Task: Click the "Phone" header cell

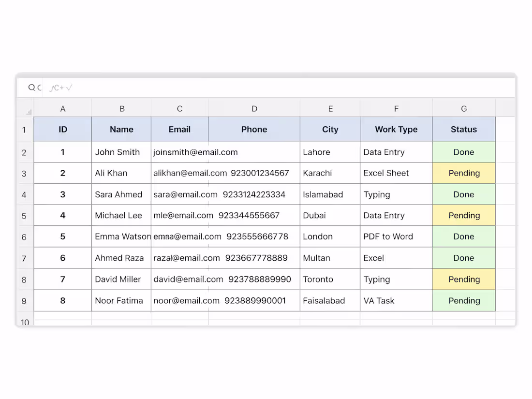Action: pyautogui.click(x=254, y=129)
